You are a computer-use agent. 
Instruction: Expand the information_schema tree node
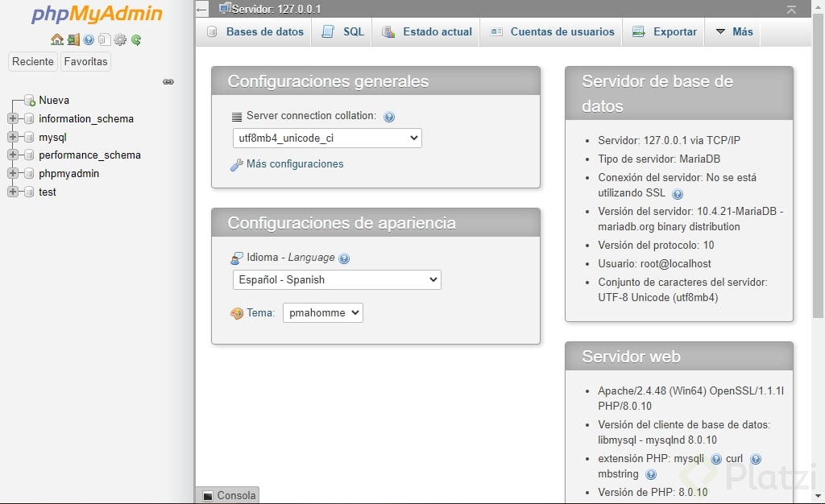(x=13, y=119)
